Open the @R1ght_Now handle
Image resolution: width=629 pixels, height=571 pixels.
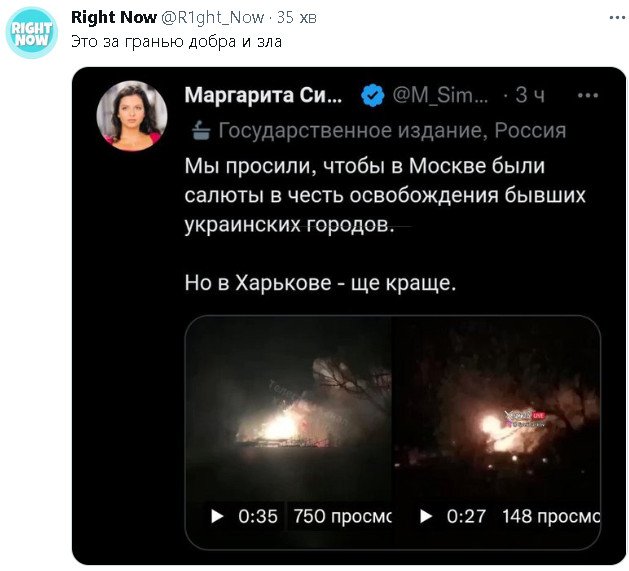[x=213, y=18]
